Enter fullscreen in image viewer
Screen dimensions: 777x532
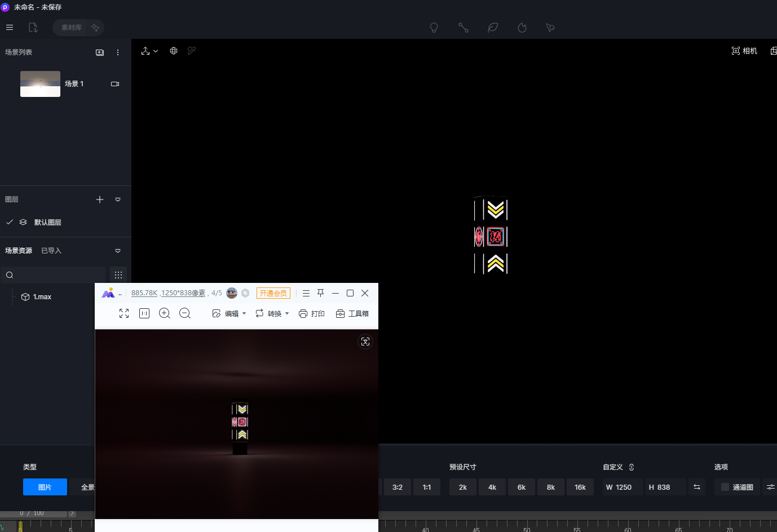click(124, 313)
